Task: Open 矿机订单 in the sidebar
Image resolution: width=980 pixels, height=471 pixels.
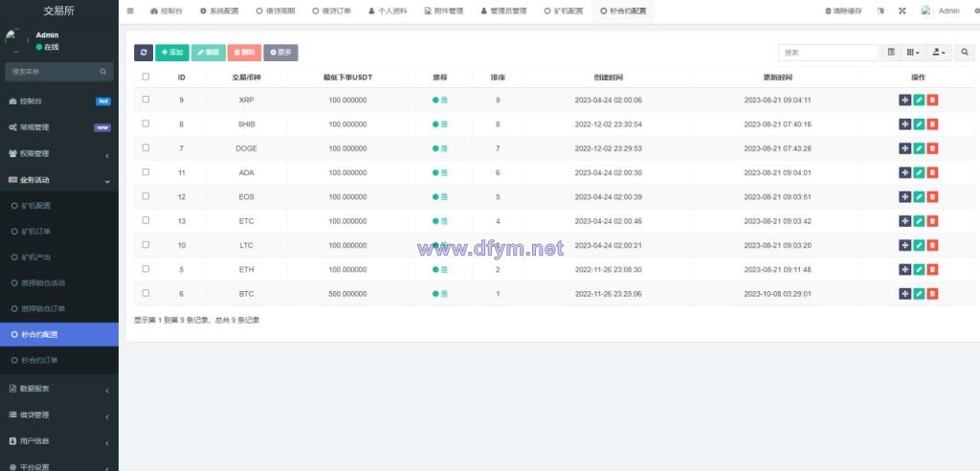Action: pyautogui.click(x=58, y=232)
